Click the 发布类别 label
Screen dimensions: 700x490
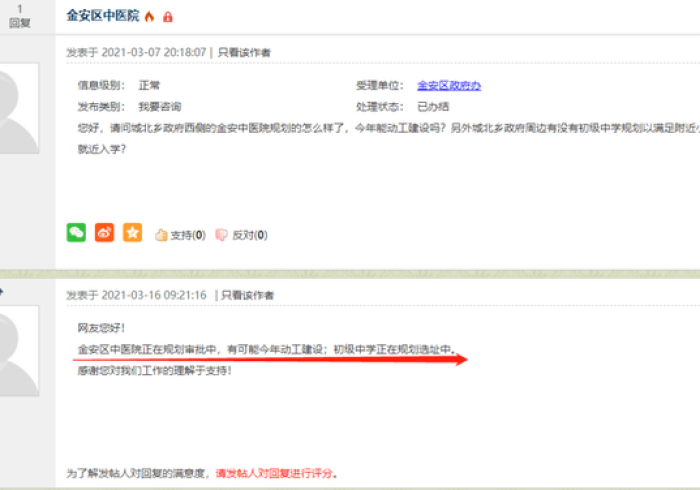pos(101,107)
